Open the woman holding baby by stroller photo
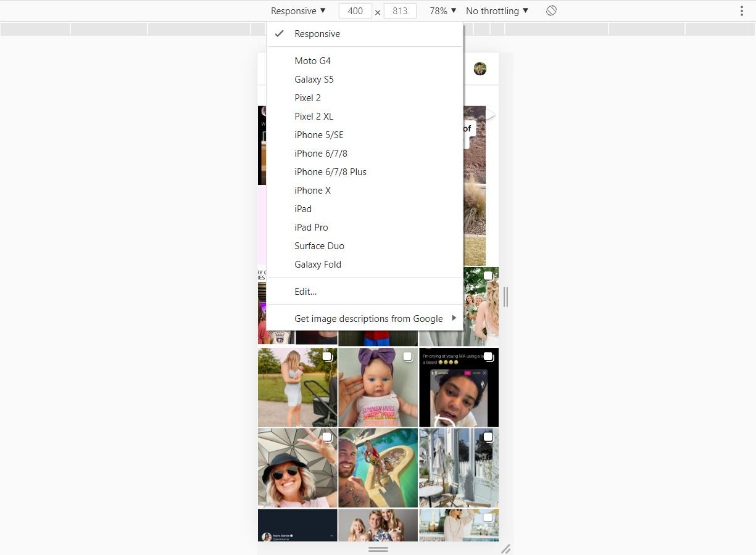Viewport: 756px width, 555px height. point(297,387)
